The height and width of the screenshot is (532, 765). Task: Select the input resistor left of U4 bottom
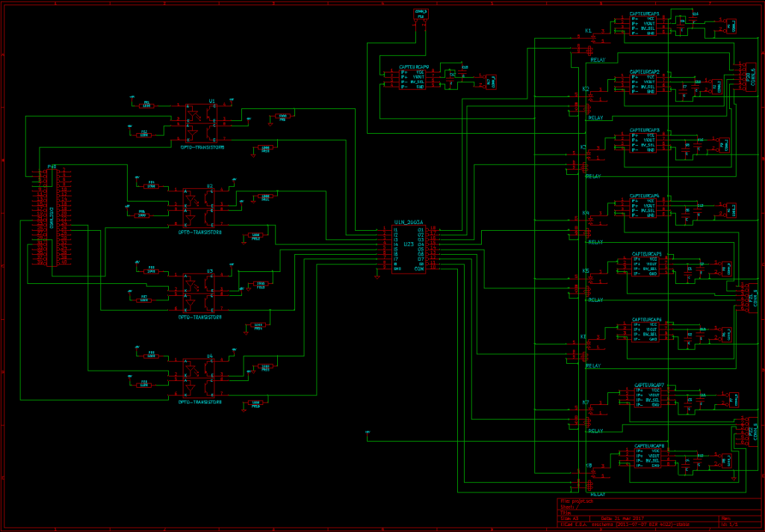pyautogui.click(x=144, y=385)
